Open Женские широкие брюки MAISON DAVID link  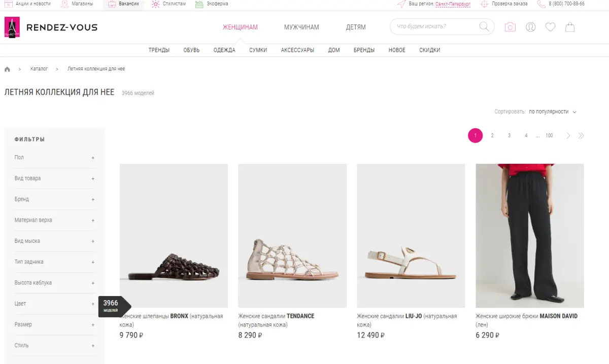pyautogui.click(x=526, y=320)
